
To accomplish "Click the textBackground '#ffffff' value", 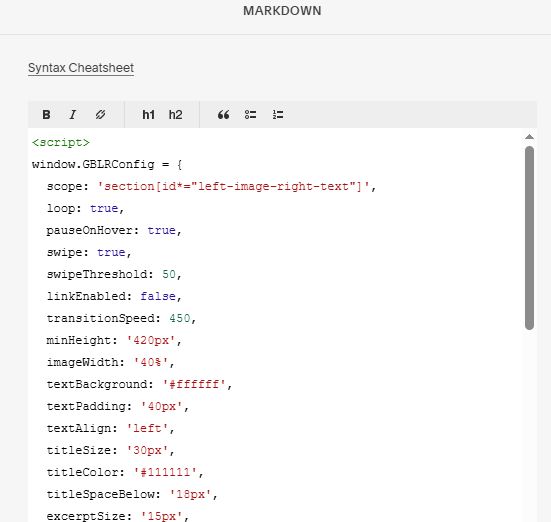I will pos(194,384).
